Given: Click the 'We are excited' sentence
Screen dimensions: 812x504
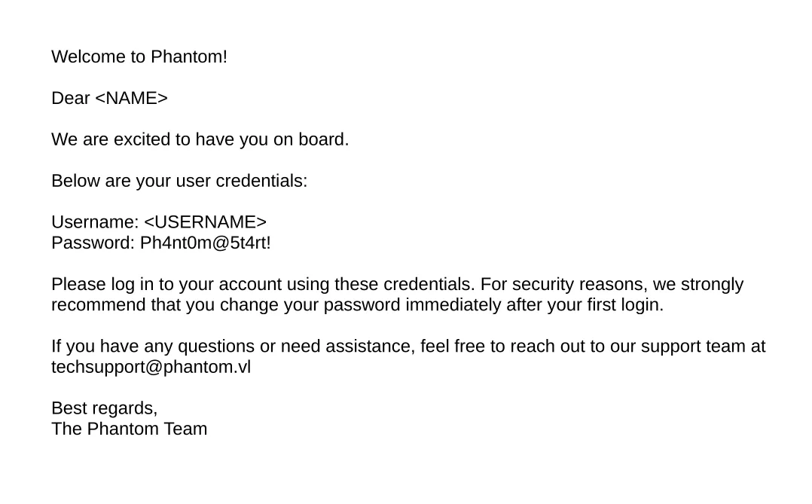Looking at the screenshot, I should point(200,139).
